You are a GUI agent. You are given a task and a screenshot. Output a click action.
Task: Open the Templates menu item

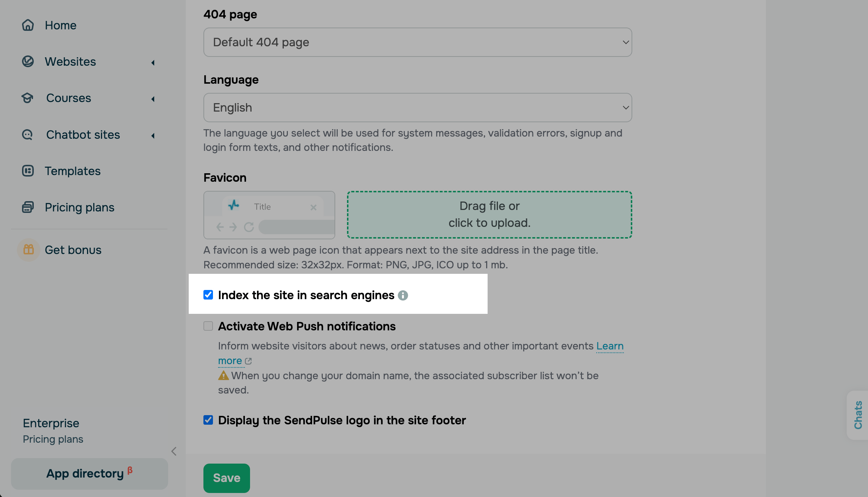(x=73, y=171)
